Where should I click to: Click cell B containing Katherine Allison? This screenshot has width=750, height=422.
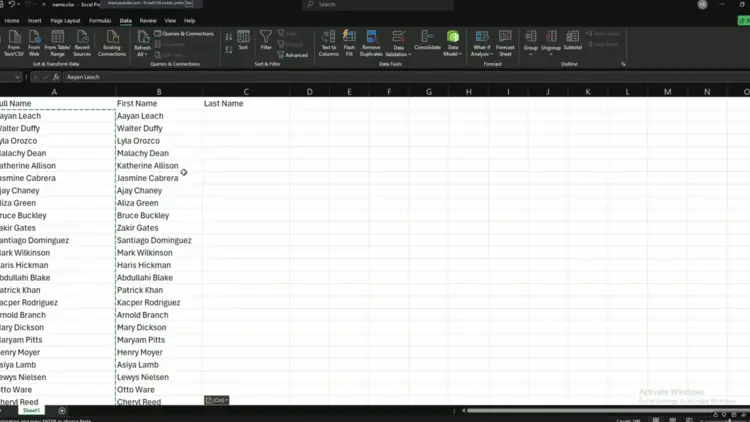[159, 166]
